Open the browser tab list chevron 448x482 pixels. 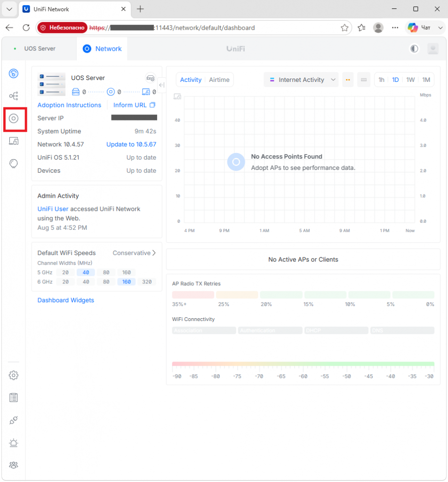point(9,9)
